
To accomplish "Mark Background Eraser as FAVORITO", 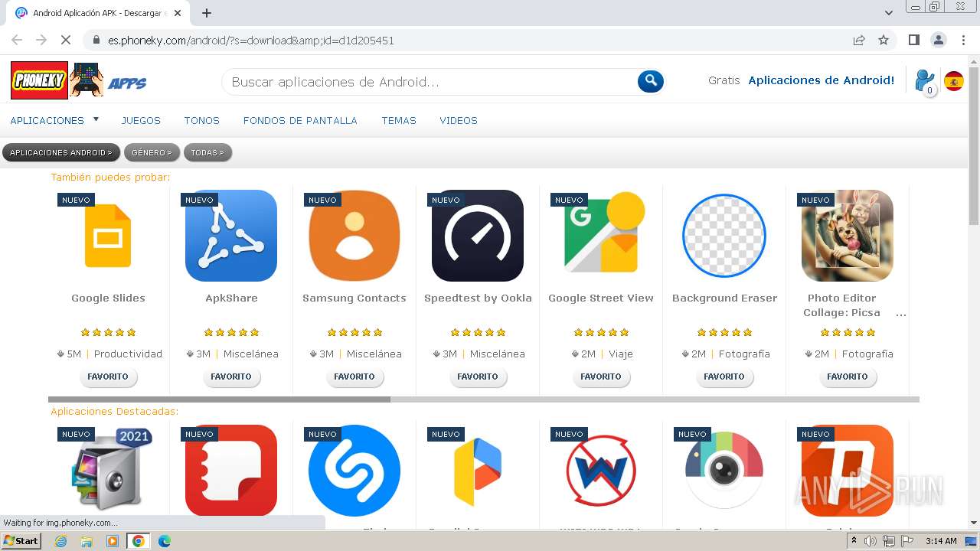I will [x=724, y=377].
